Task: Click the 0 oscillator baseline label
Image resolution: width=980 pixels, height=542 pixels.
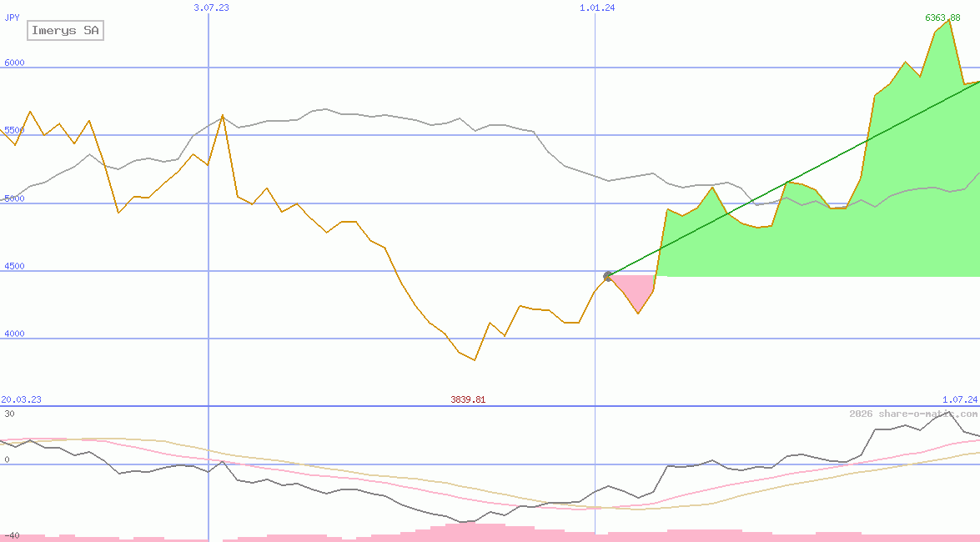Action: coord(6,459)
